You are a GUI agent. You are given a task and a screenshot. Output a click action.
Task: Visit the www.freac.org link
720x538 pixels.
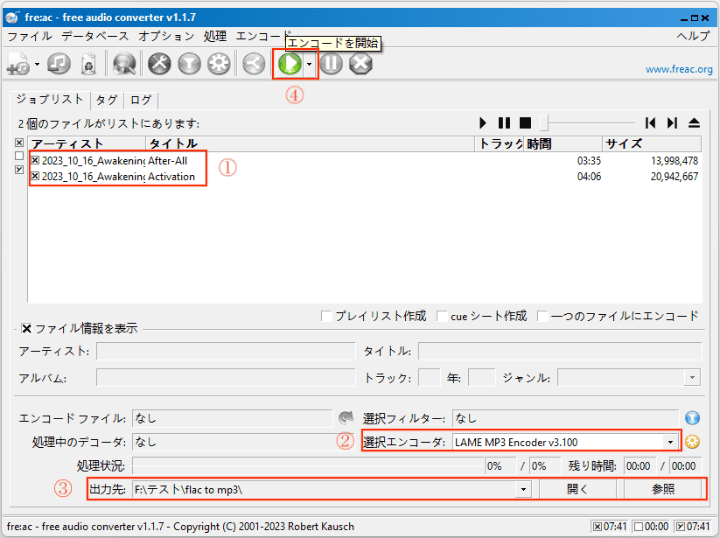pyautogui.click(x=679, y=69)
